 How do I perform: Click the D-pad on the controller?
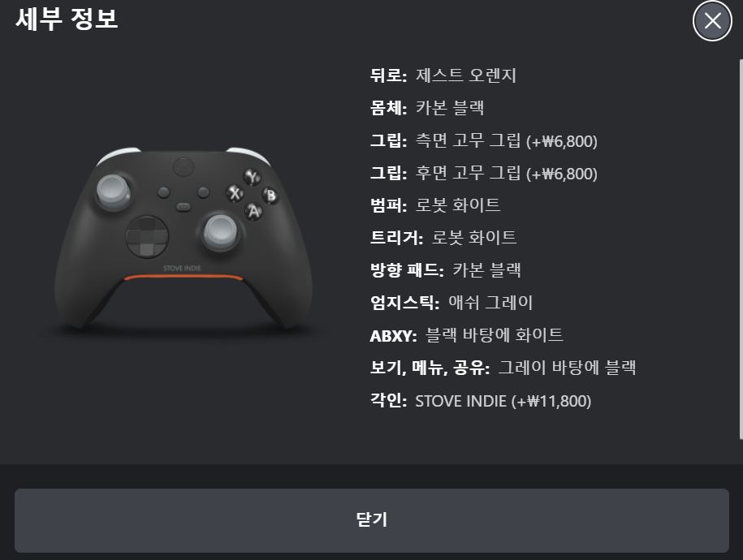point(147,237)
